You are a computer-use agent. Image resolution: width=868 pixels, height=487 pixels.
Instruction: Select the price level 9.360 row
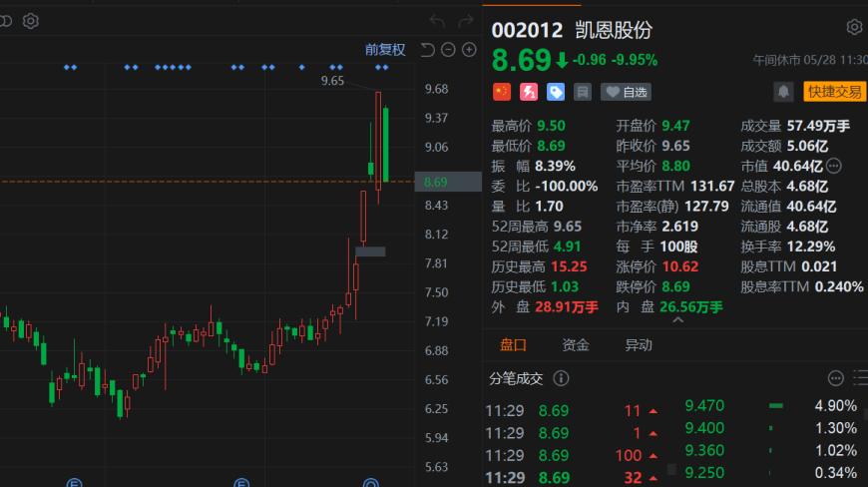(x=770, y=450)
